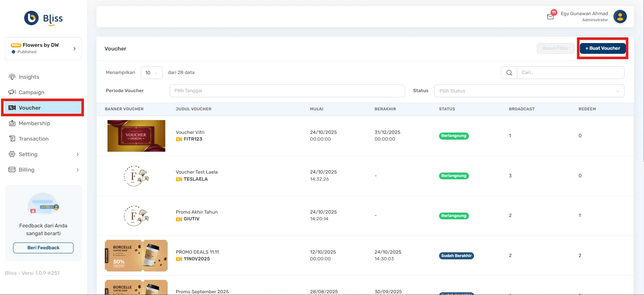Focus the Pilih Tanggal date field
The width and height of the screenshot is (644, 295).
(x=287, y=91)
